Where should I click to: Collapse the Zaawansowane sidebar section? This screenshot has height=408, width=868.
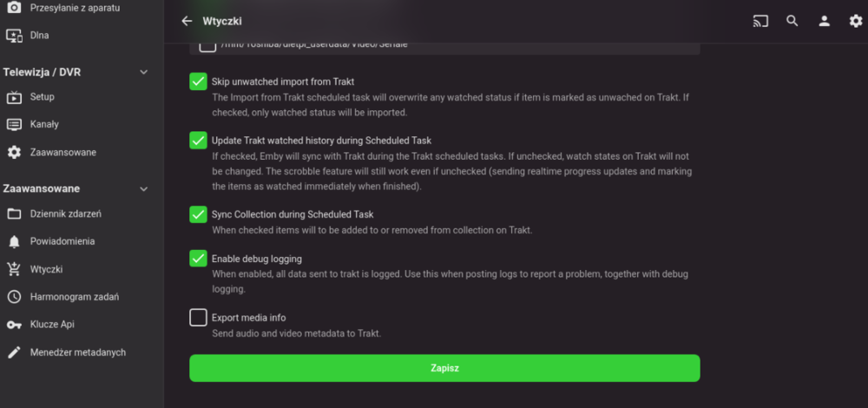tap(144, 188)
